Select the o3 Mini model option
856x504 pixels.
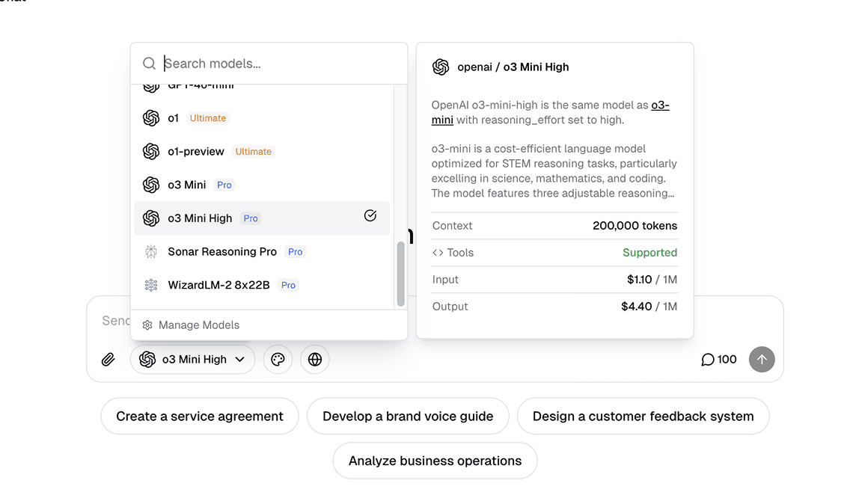187,185
